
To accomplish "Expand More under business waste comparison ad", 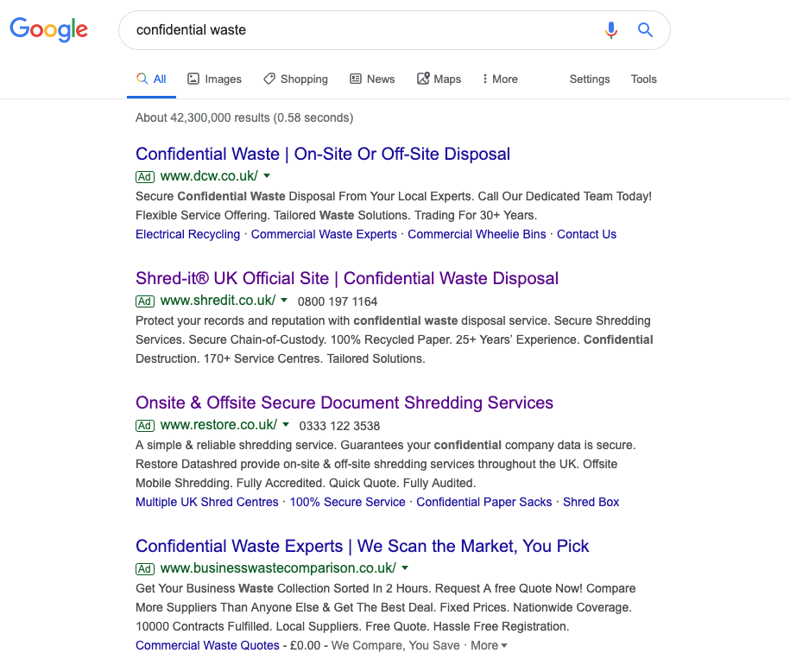I will [489, 646].
